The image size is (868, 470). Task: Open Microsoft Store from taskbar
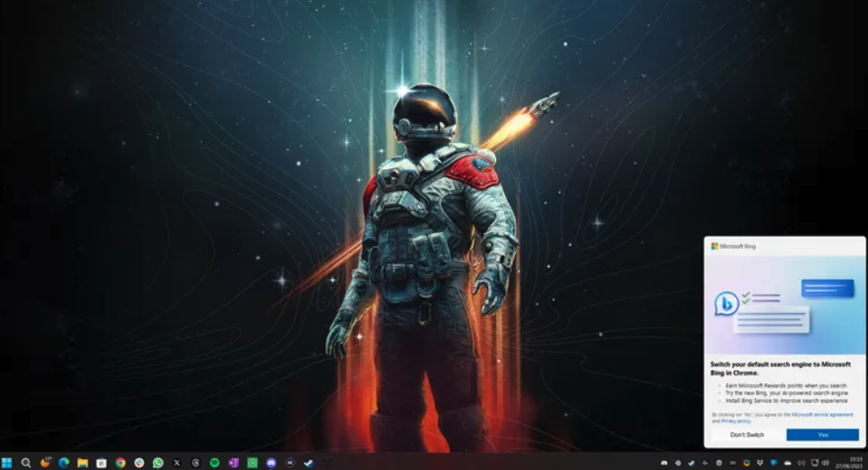(x=101, y=463)
